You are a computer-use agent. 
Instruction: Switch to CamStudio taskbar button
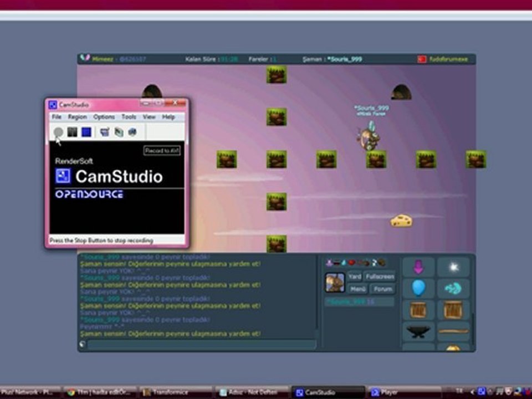click(x=328, y=392)
